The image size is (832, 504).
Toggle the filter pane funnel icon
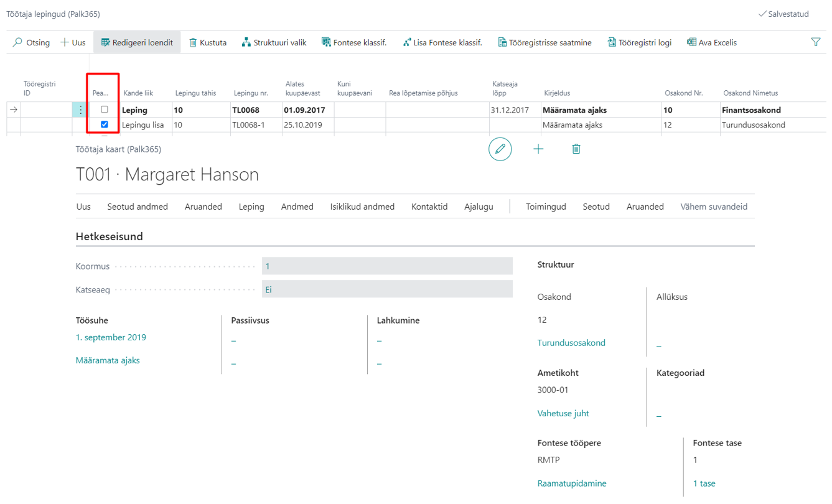coord(816,42)
